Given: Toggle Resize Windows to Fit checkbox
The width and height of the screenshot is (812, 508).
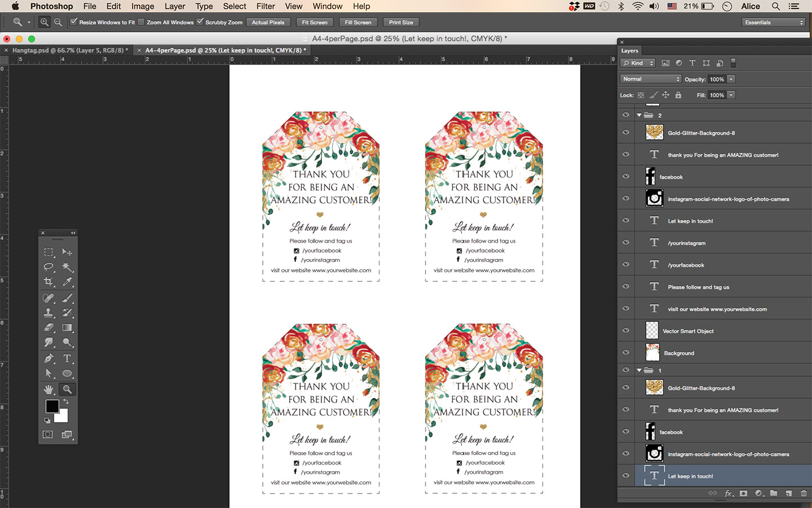Looking at the screenshot, I should pos(73,22).
